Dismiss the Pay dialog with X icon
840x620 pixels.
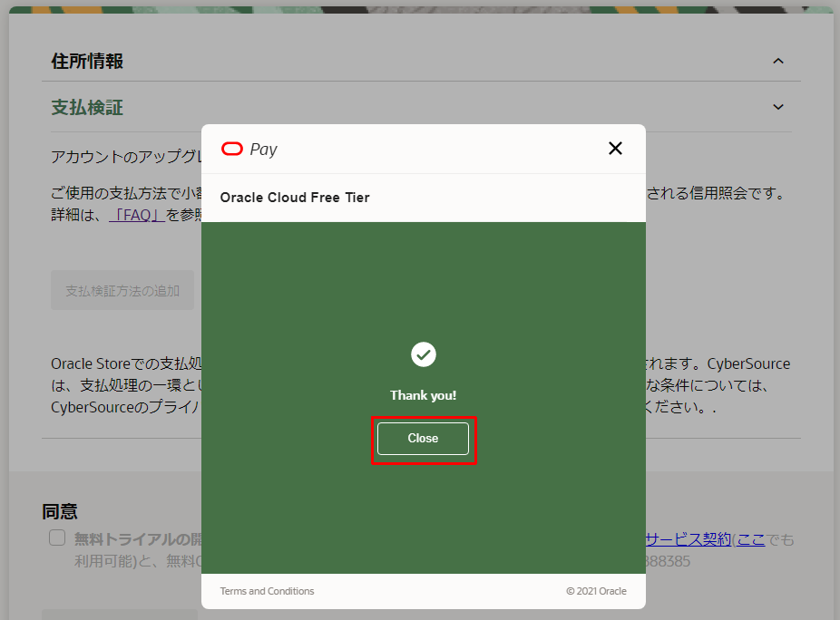click(x=615, y=149)
